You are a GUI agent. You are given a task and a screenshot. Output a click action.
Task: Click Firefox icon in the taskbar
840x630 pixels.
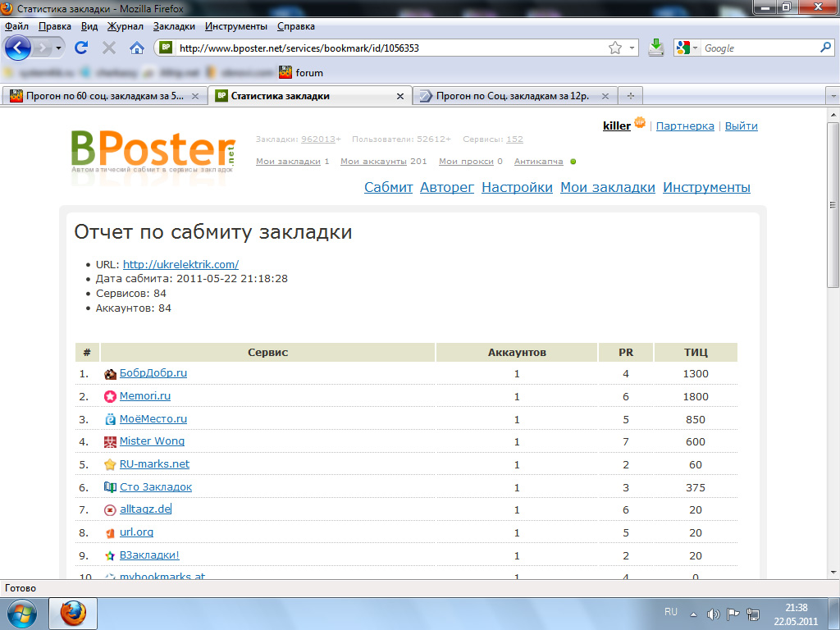73,614
